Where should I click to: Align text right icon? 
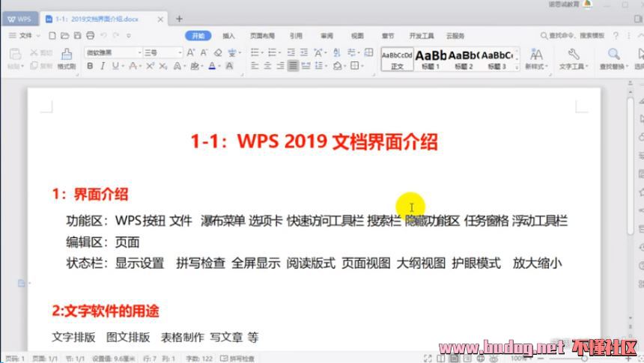point(280,66)
